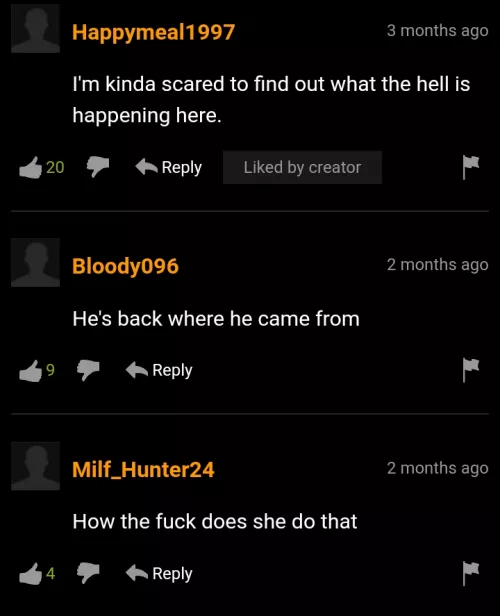Dislike Happymeal1997's comment with thumbs down
This screenshot has height=616, width=500.
[98, 167]
